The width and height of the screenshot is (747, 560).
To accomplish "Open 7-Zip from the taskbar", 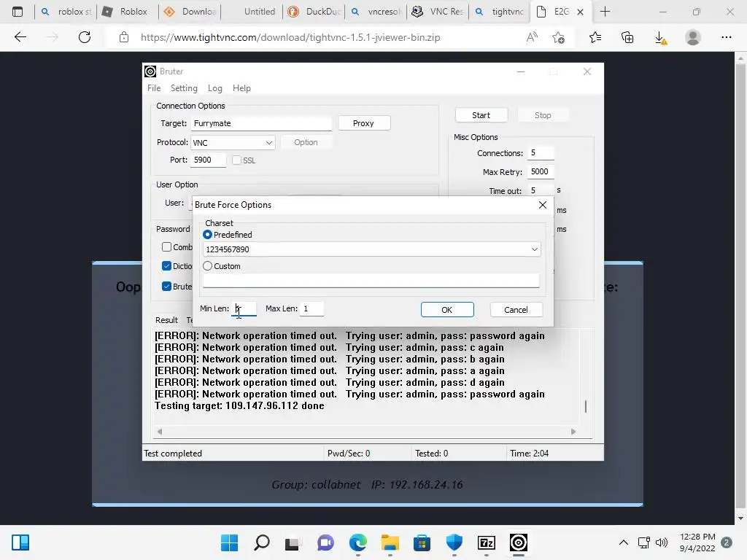I will tap(487, 542).
